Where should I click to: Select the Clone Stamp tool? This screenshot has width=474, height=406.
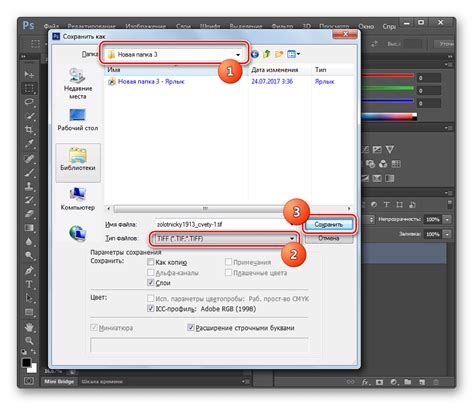29,186
